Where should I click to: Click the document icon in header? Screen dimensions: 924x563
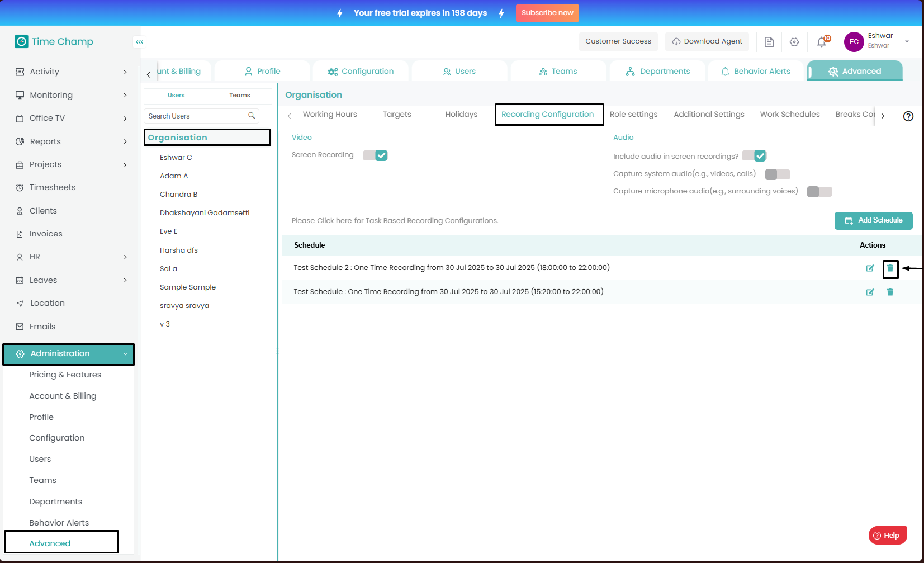[x=769, y=42]
